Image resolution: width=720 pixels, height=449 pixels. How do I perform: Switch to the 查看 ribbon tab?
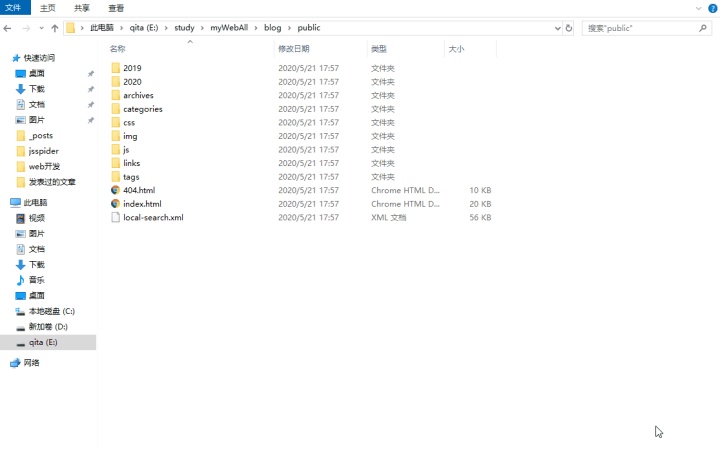pos(116,7)
